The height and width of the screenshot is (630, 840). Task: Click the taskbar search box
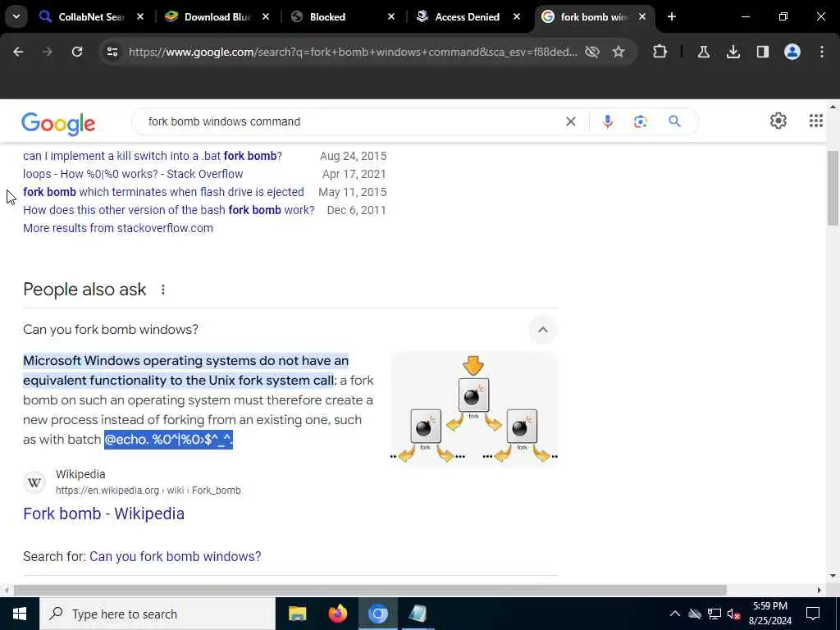pos(157,614)
